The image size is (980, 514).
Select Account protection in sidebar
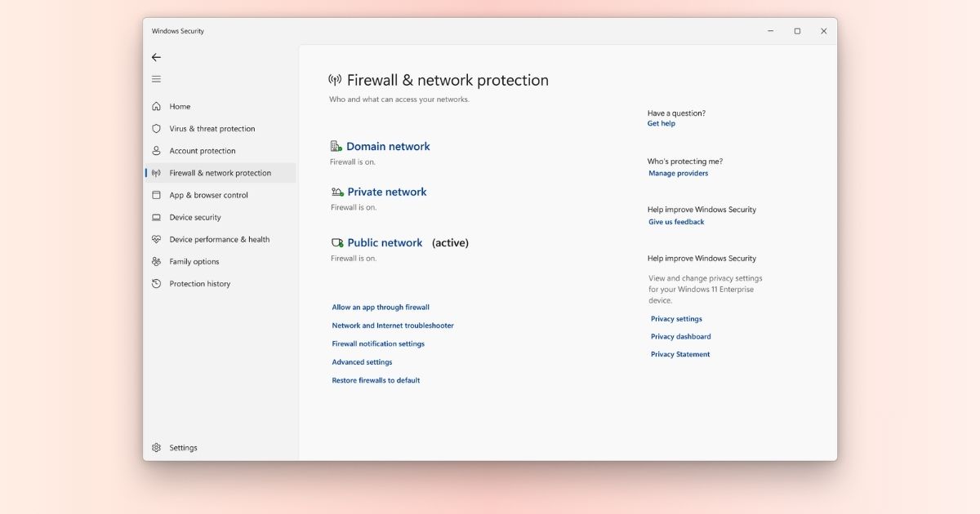(203, 150)
